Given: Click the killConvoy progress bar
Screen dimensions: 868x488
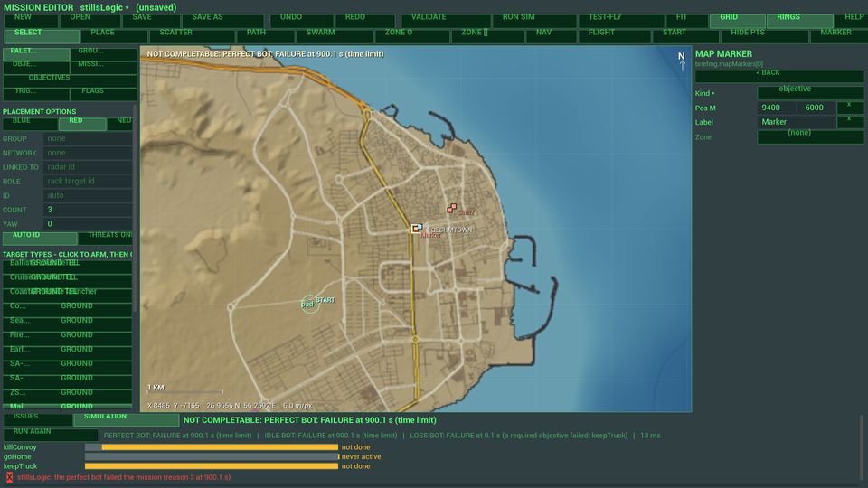Looking at the screenshot, I should [x=212, y=447].
